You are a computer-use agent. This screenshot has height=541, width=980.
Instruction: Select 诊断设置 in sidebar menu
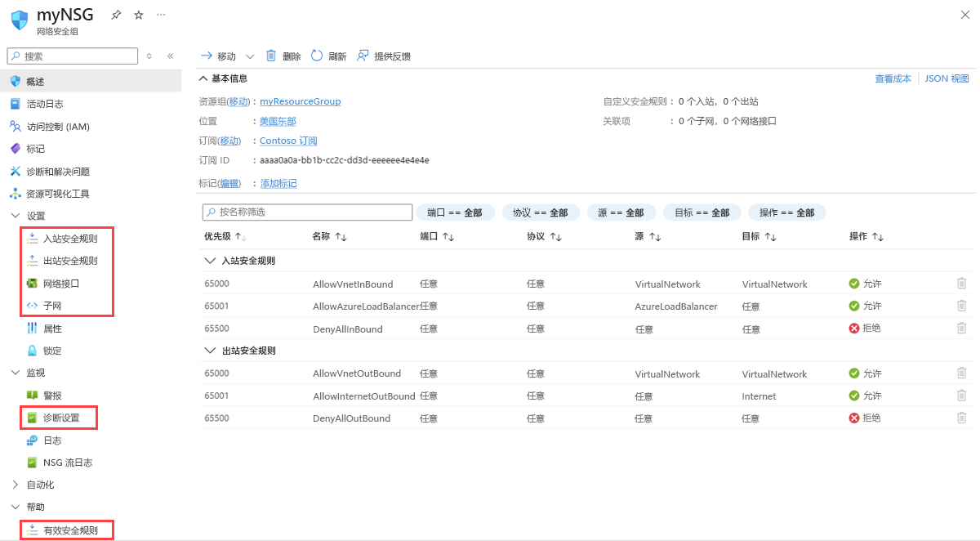click(x=61, y=418)
